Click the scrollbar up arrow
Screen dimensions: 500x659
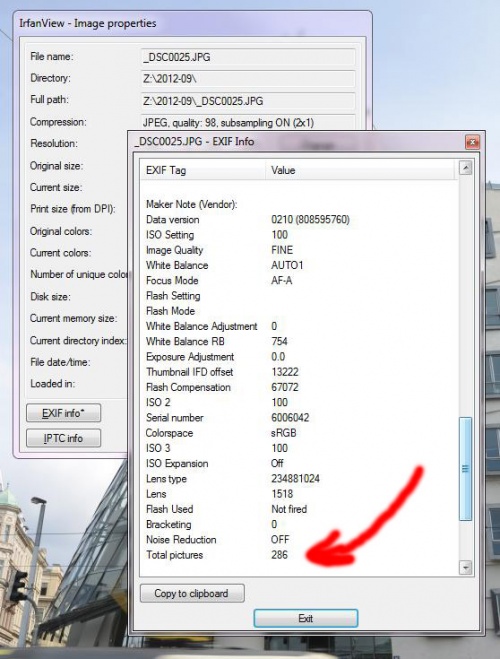pos(466,168)
